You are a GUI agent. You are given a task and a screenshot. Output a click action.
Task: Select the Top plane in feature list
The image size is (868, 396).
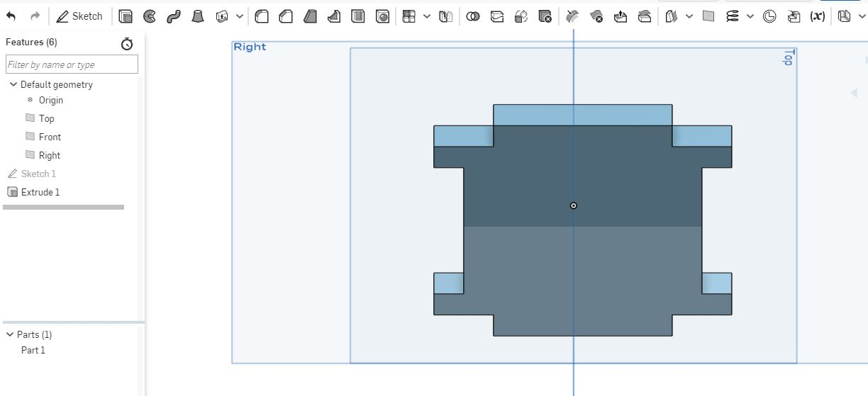pos(46,118)
